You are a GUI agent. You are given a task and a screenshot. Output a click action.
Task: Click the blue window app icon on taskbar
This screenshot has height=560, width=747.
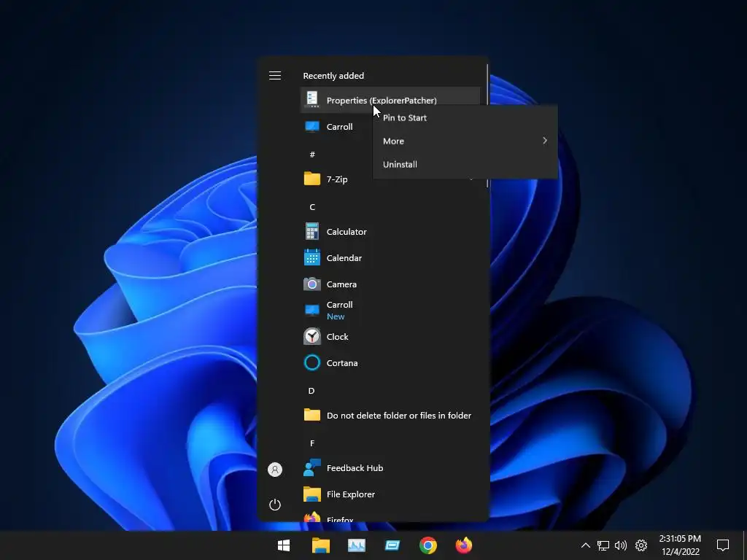point(392,545)
